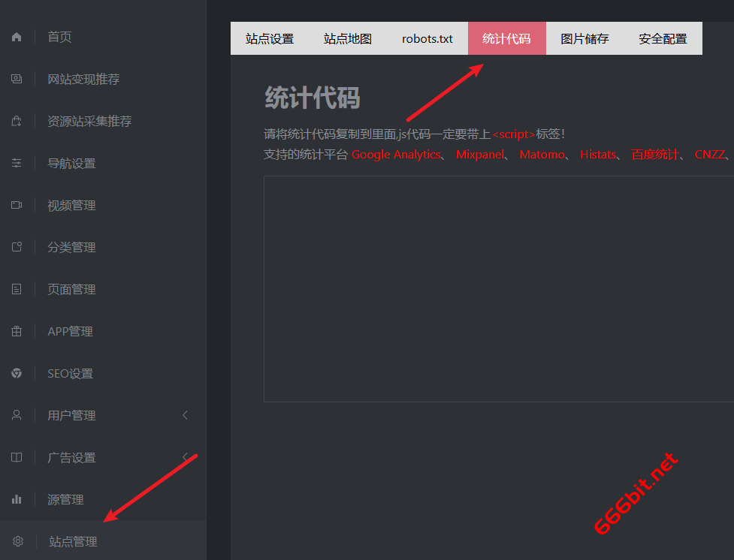
Task: Click the page icon beside 页面管理
Action: (17, 289)
